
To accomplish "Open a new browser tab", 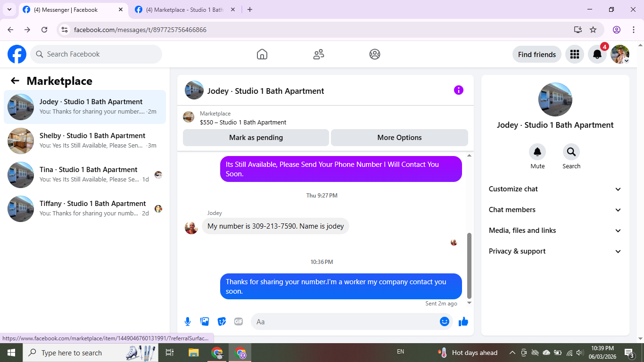I will click(250, 9).
